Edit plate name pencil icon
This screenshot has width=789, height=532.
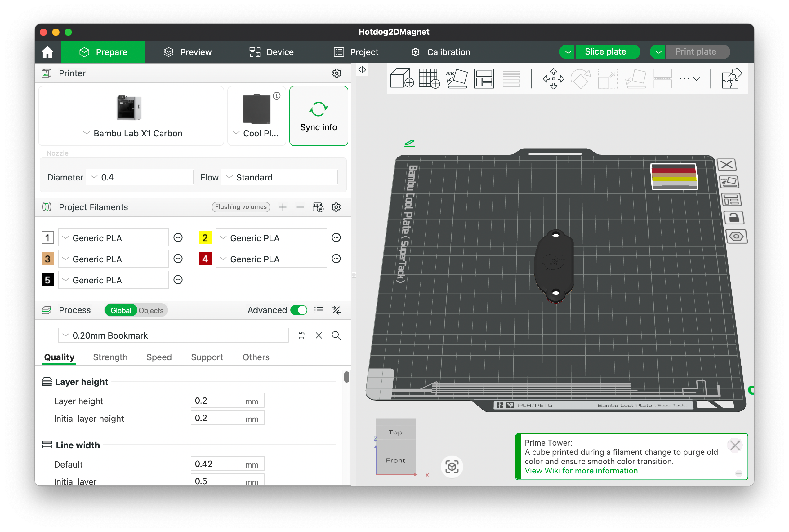pos(409,143)
